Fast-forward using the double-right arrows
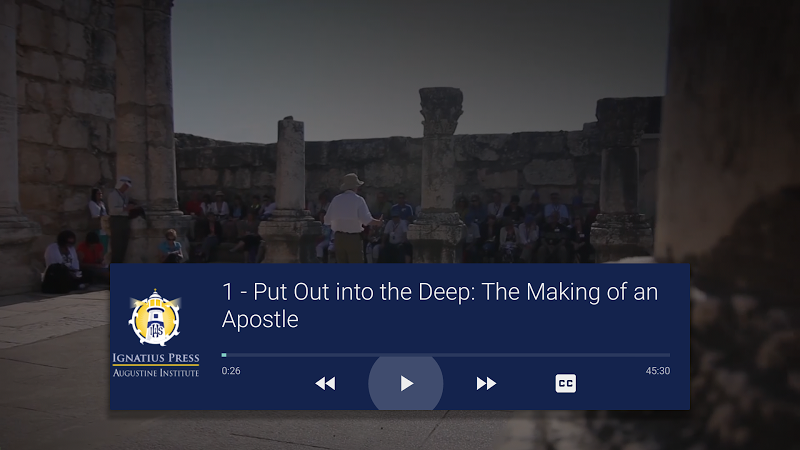Viewport: 800px width, 450px height. [x=486, y=384]
